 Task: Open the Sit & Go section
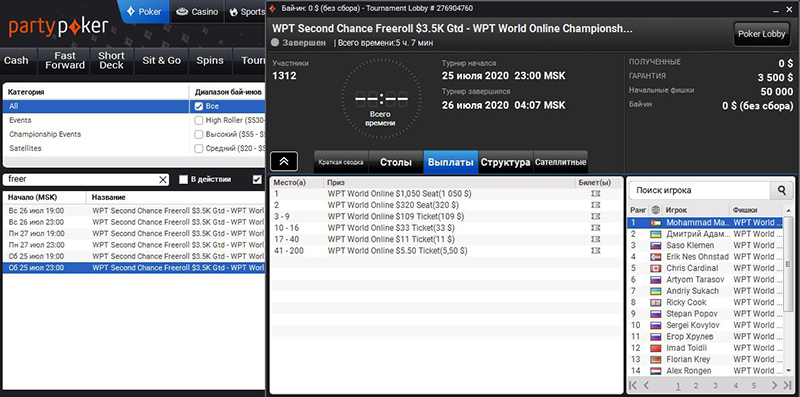(161, 61)
